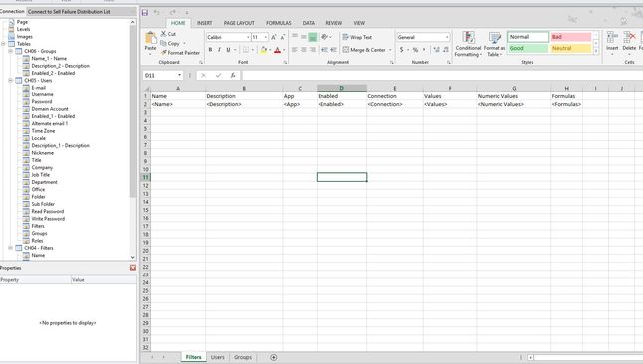The width and height of the screenshot is (643, 364).
Task: Add a new worksheet with plus icon
Action: pyautogui.click(x=274, y=357)
